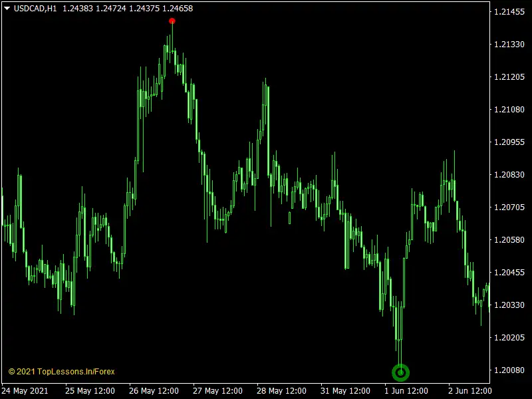Click the 25 May 12:00 time label
Viewport: 532px width, 399px height.
pyautogui.click(x=90, y=391)
